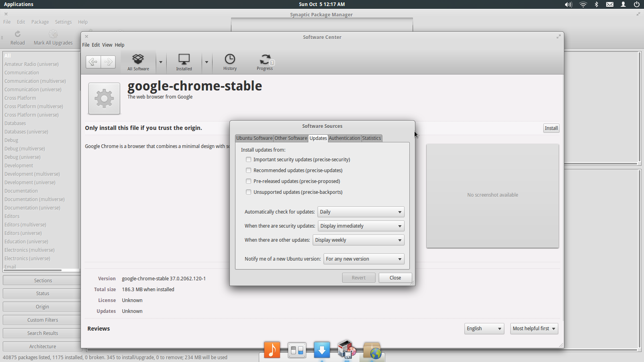The width and height of the screenshot is (644, 362).
Task: Go forward with the Software Center forward arrow
Action: tap(108, 62)
